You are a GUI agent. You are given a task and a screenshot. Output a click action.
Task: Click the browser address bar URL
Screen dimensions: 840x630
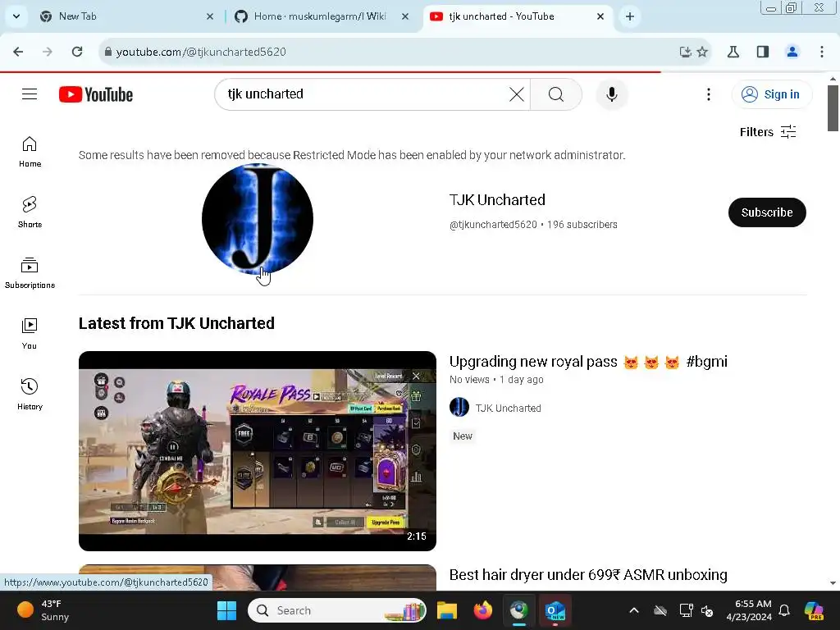(x=201, y=52)
